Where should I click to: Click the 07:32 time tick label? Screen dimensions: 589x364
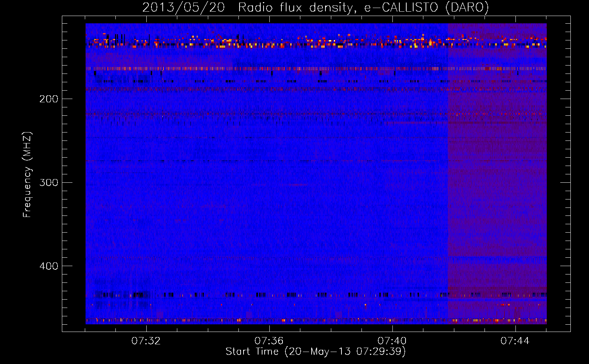coord(146,341)
